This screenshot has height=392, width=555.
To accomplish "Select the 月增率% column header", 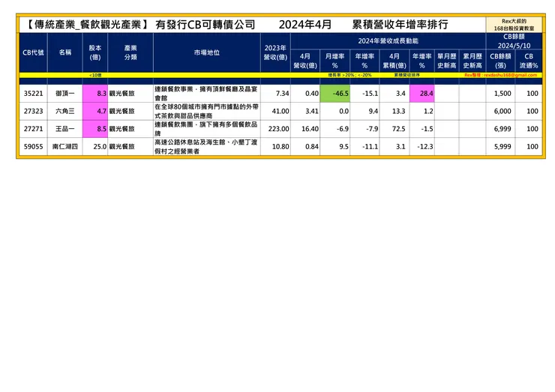I will 334,61.
